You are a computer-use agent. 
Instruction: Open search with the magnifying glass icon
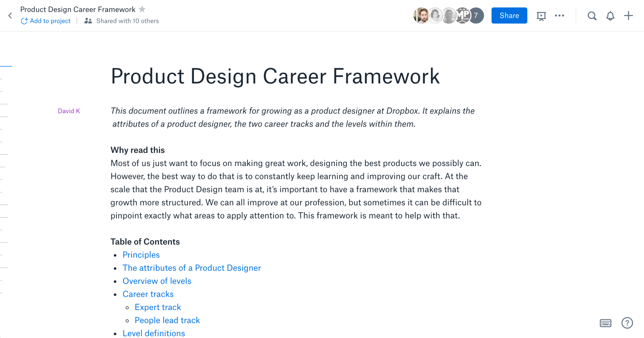[x=592, y=16]
